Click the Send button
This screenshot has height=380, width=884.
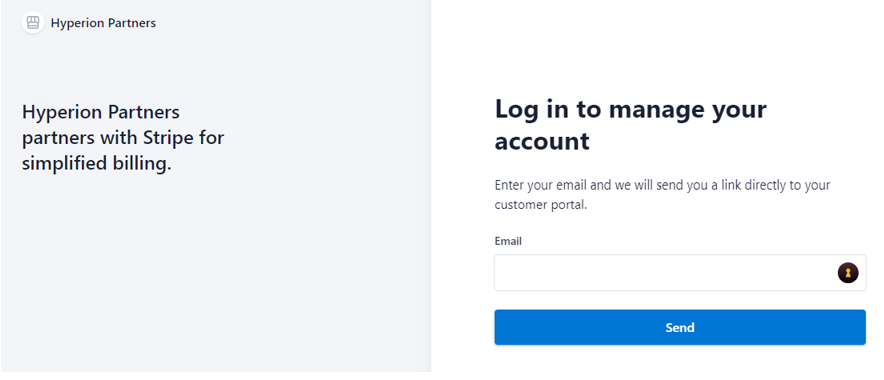coord(680,327)
